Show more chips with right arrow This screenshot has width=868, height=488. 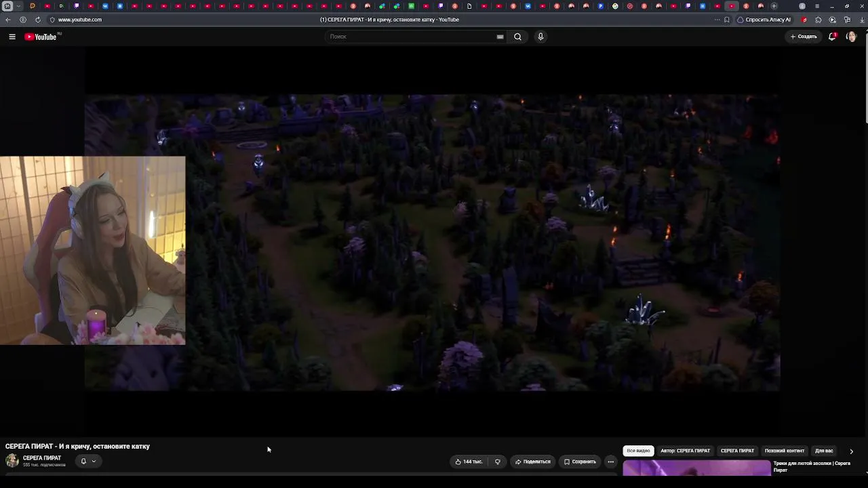[852, 451]
